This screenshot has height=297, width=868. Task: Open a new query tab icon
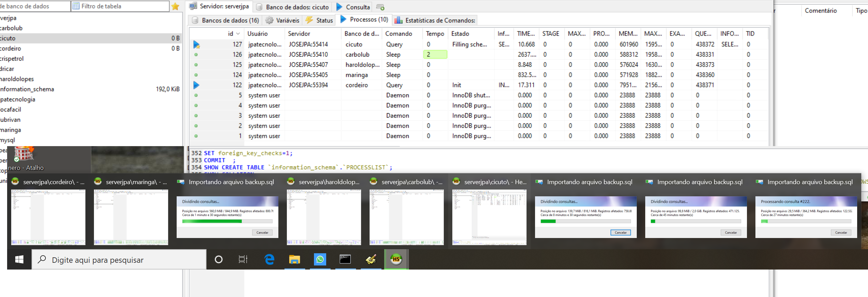point(380,7)
